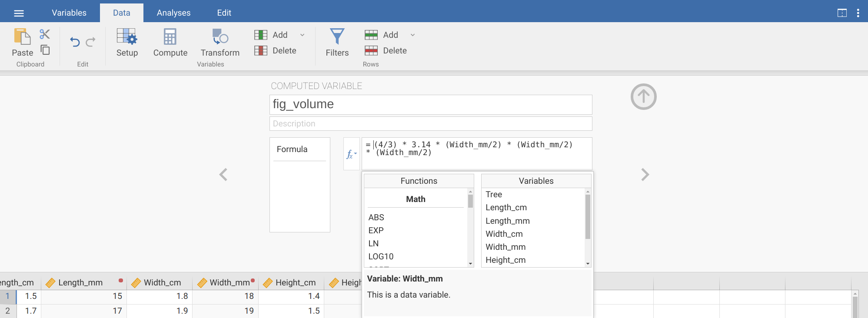Click the Compute calculator icon
Screen dimensions: 868x318
click(x=170, y=43)
